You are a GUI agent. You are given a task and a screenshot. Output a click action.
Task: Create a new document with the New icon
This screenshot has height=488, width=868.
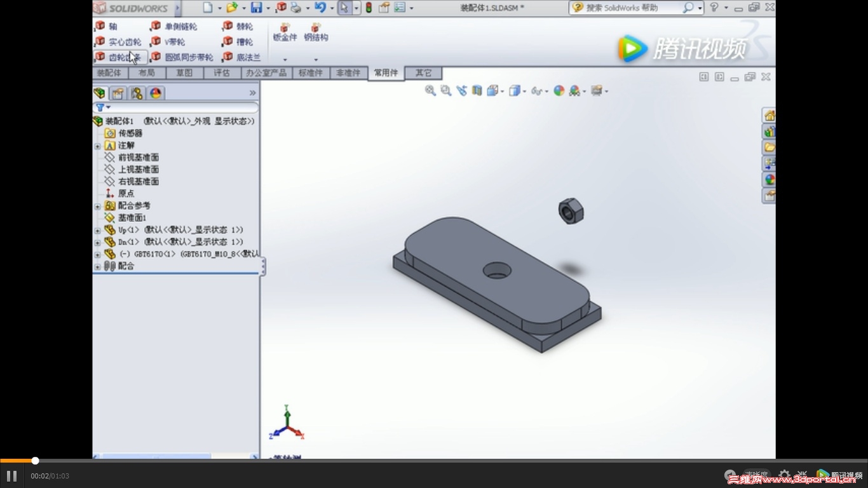(208, 8)
